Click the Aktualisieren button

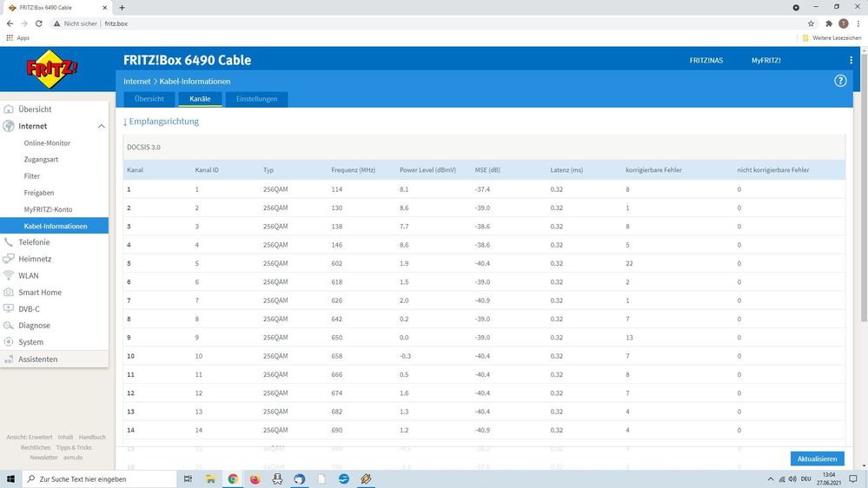point(817,458)
